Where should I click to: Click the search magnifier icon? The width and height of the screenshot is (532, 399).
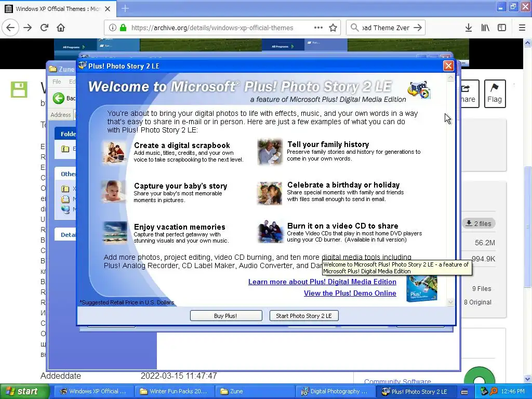(x=354, y=28)
